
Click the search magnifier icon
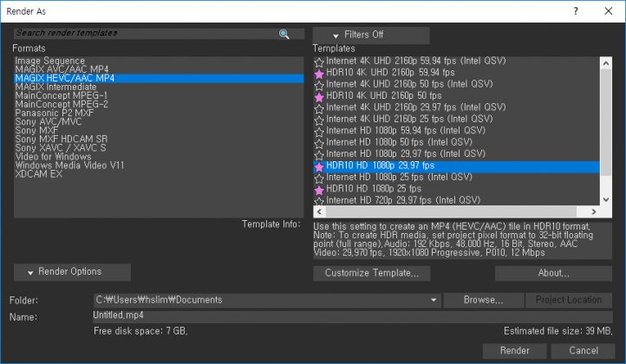284,34
